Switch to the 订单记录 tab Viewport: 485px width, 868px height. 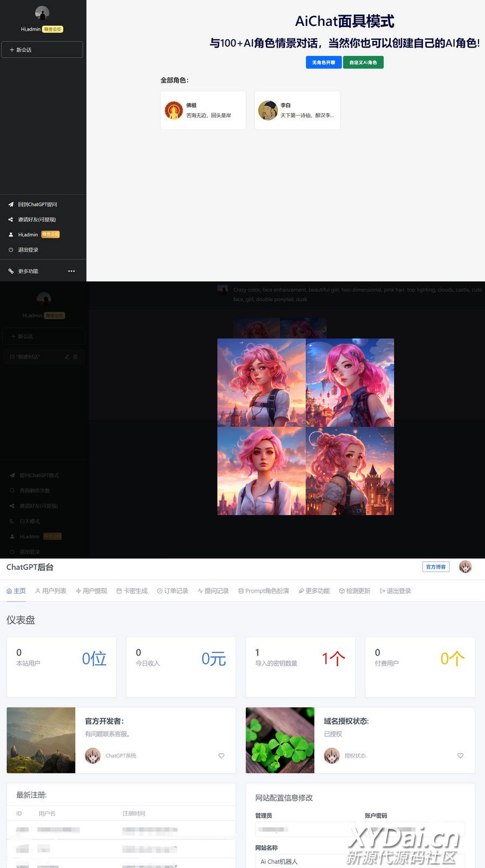click(172, 591)
